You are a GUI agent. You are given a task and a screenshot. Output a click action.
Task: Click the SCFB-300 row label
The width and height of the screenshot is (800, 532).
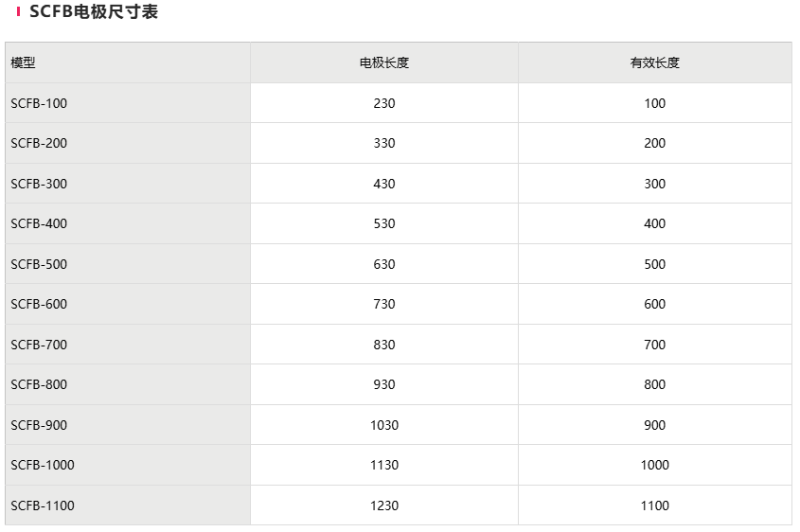tap(39, 184)
